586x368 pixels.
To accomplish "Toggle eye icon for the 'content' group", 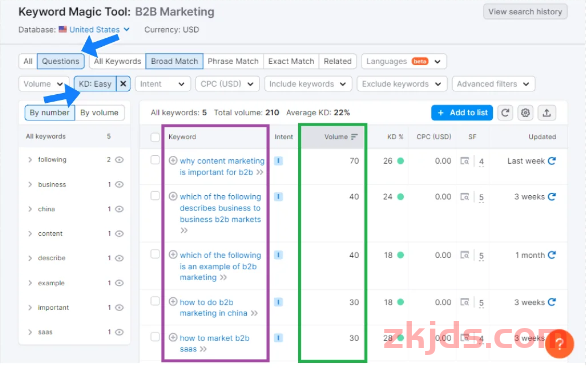I will [x=119, y=234].
